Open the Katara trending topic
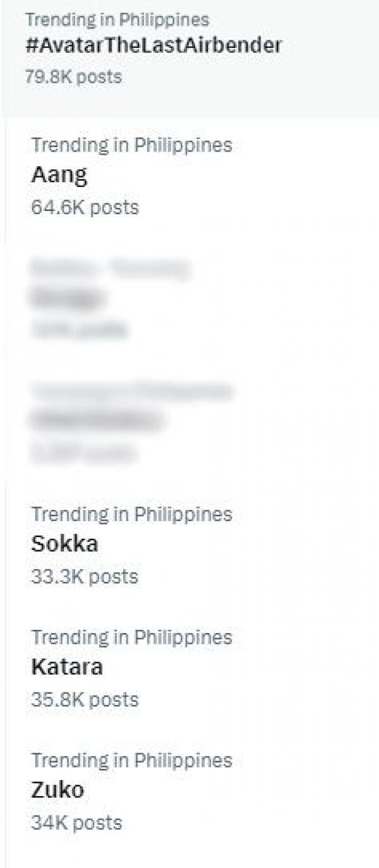The width and height of the screenshot is (379, 868). click(67, 667)
